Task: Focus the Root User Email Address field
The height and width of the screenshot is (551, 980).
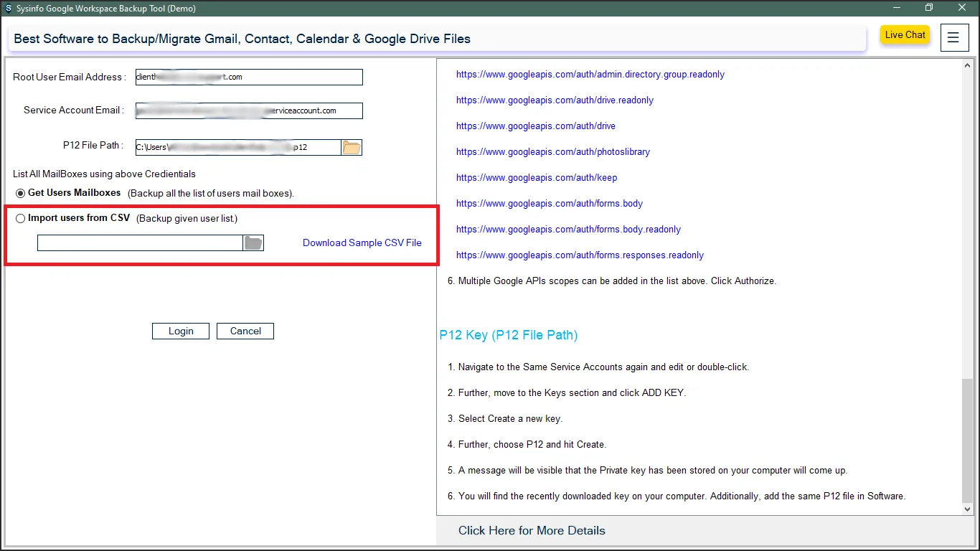Action: 249,77
